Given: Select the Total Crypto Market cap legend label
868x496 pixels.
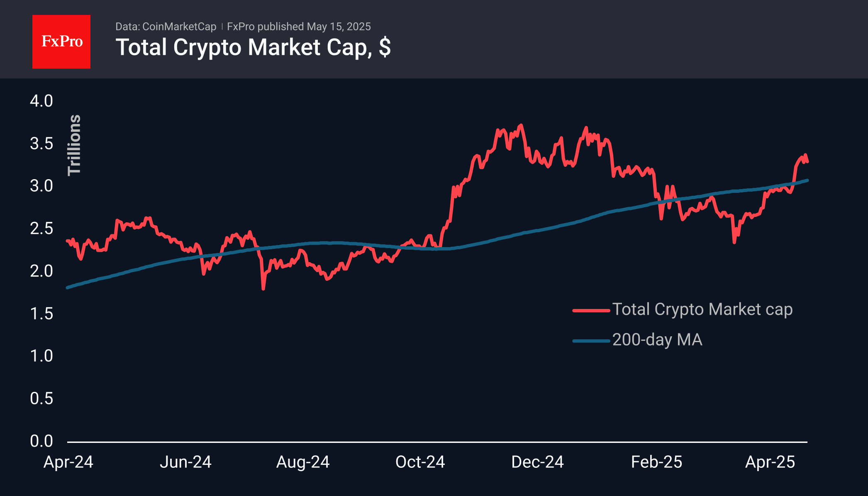Looking at the screenshot, I should [x=702, y=309].
